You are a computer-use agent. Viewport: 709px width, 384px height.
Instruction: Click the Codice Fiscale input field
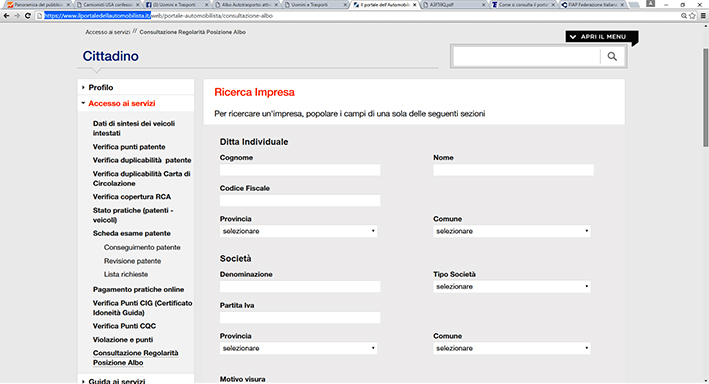(x=300, y=200)
